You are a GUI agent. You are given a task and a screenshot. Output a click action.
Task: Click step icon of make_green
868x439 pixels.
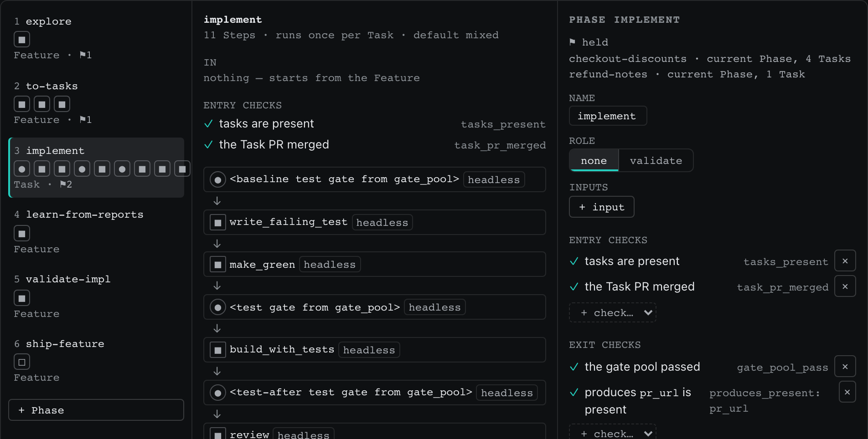coord(218,265)
